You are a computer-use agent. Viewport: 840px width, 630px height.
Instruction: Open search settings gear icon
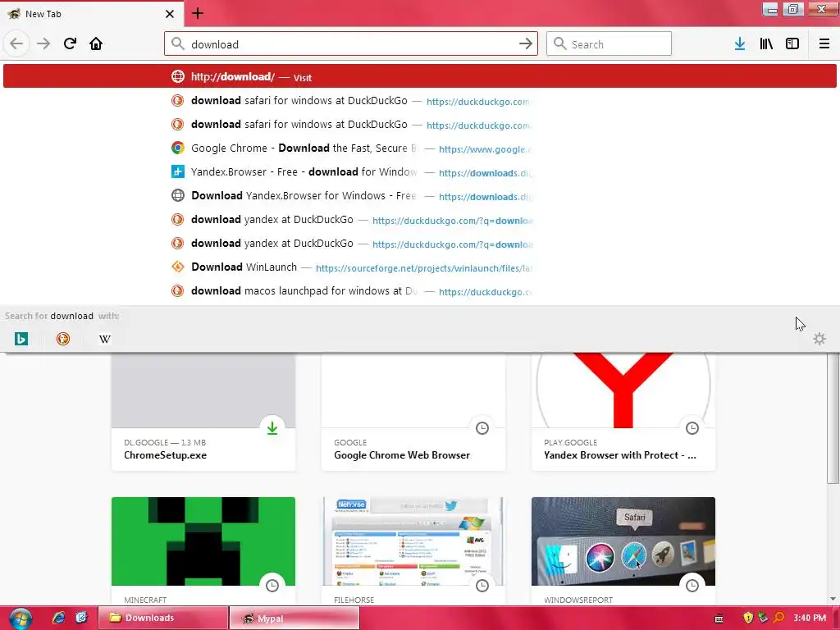pos(819,339)
